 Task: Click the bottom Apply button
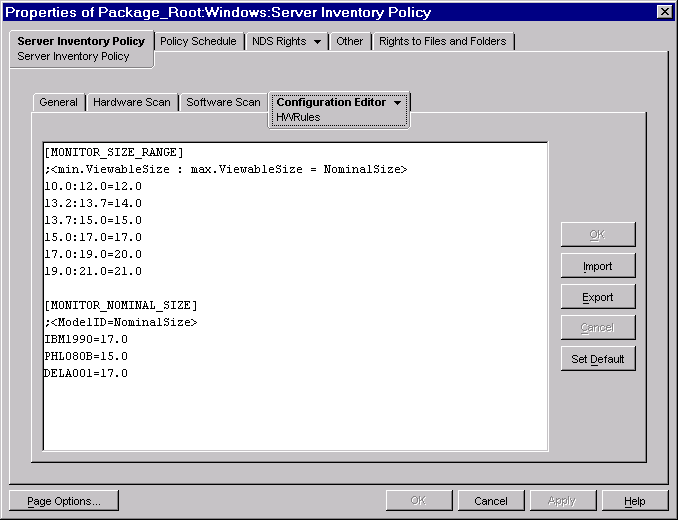562,501
